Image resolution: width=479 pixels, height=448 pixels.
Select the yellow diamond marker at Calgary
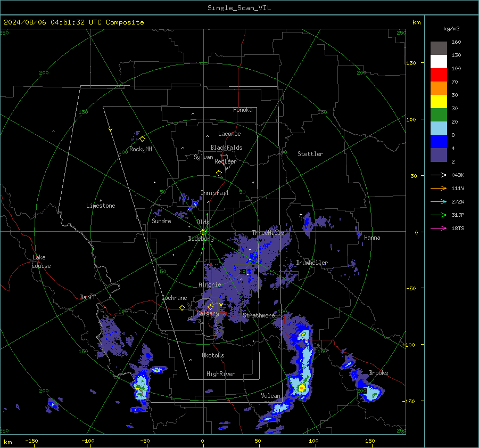210,307
